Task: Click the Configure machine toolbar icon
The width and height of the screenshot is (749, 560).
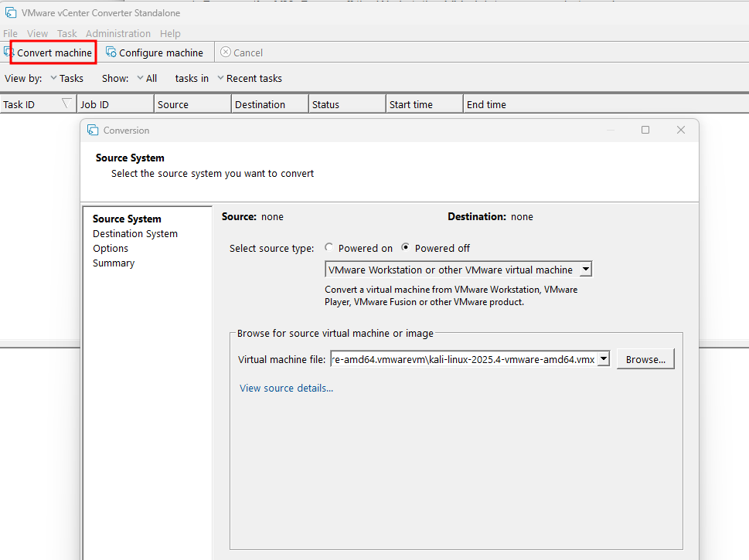Action: point(111,53)
